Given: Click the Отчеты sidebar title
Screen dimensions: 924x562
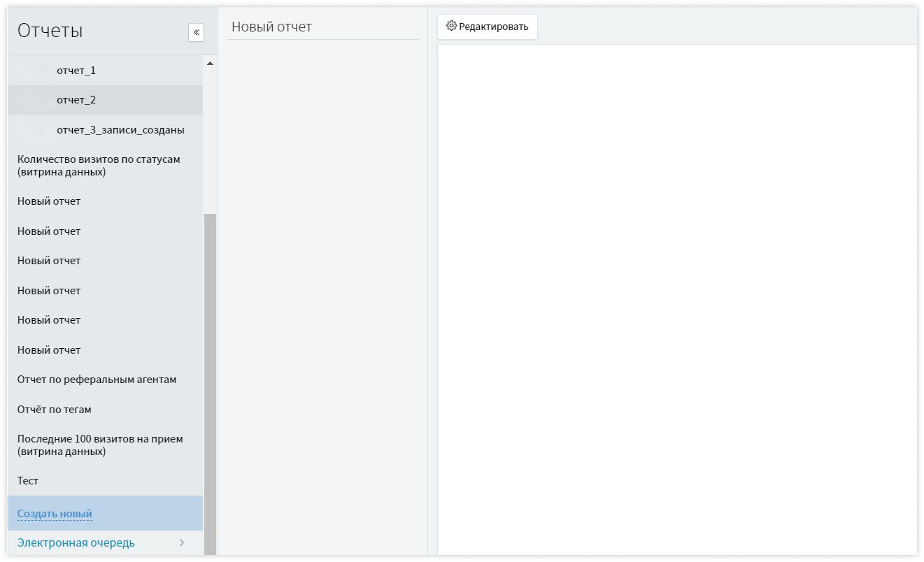Looking at the screenshot, I should coord(50,31).
